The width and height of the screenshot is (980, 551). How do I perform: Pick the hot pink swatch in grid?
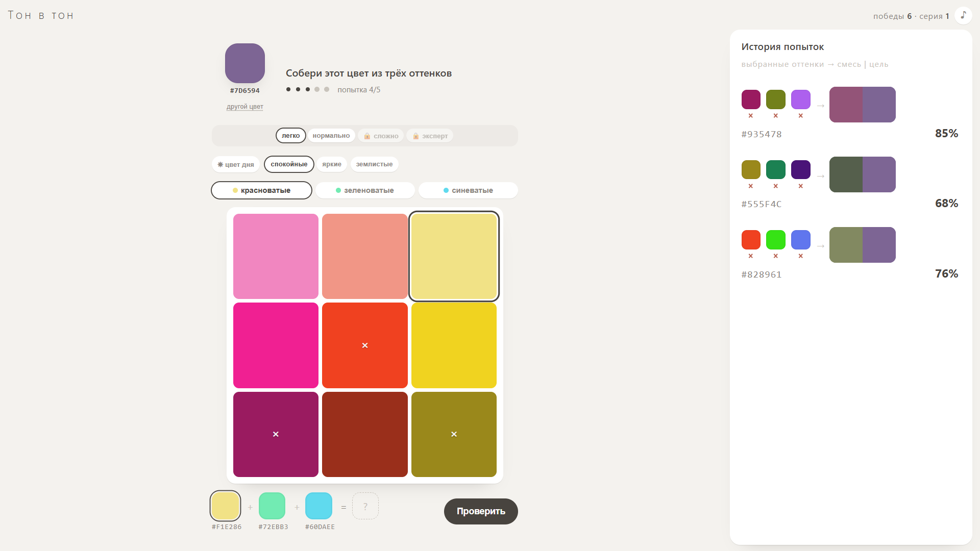click(276, 345)
